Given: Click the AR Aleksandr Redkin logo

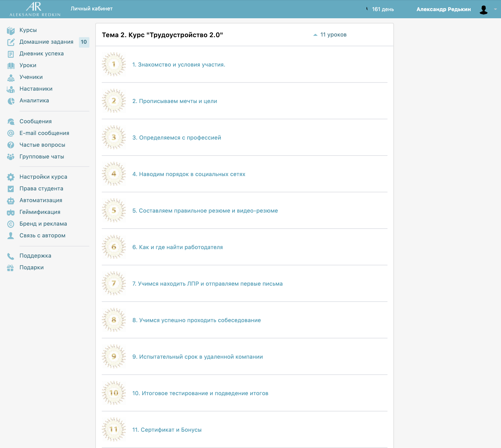Looking at the screenshot, I should 35,9.
